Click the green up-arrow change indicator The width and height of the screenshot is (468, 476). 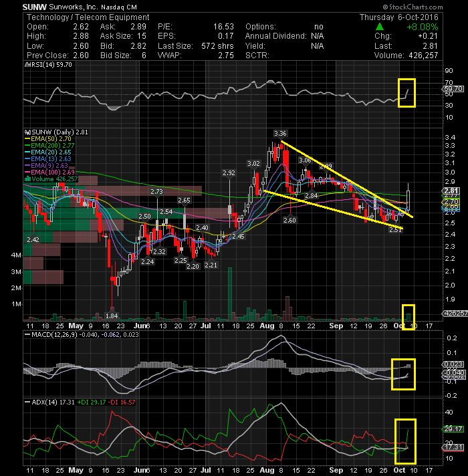[x=379, y=27]
